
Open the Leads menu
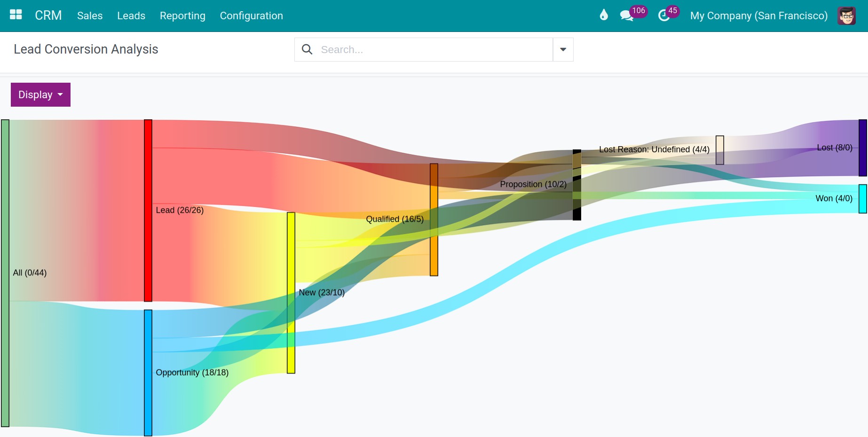click(x=131, y=16)
